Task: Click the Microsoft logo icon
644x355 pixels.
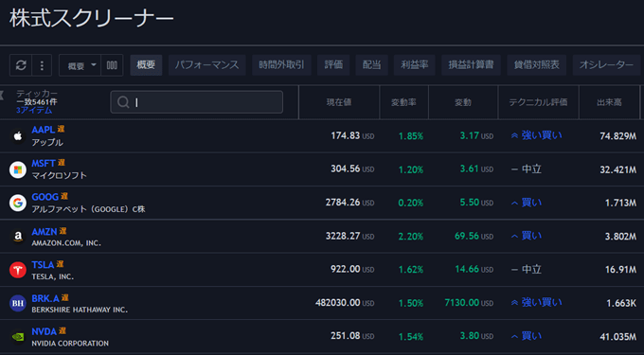Action: 18,169
